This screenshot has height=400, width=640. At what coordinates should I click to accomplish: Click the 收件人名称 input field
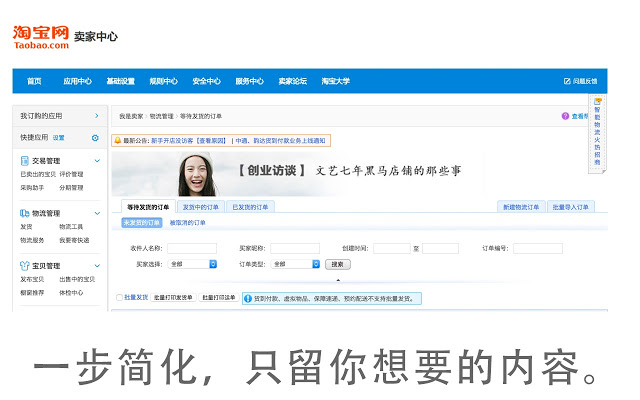(191, 248)
